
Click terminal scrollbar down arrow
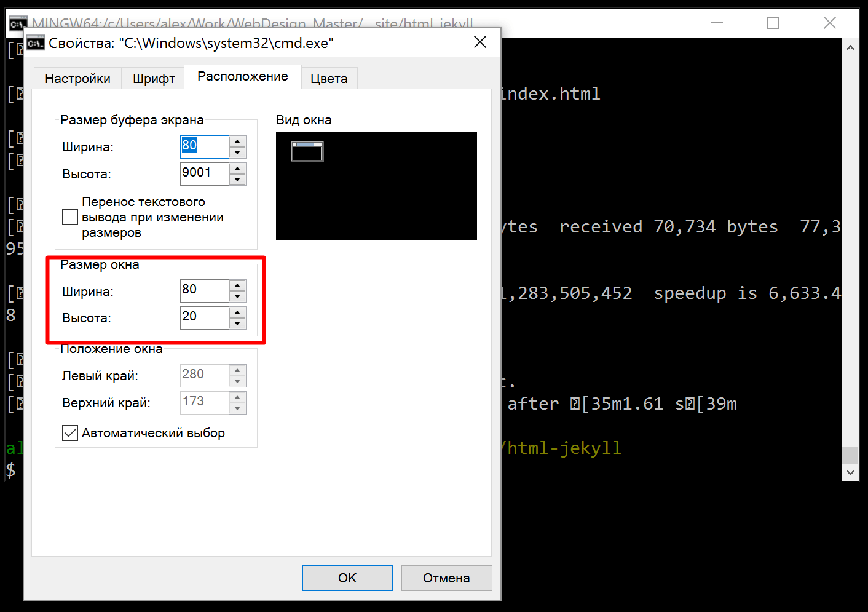pyautogui.click(x=850, y=472)
